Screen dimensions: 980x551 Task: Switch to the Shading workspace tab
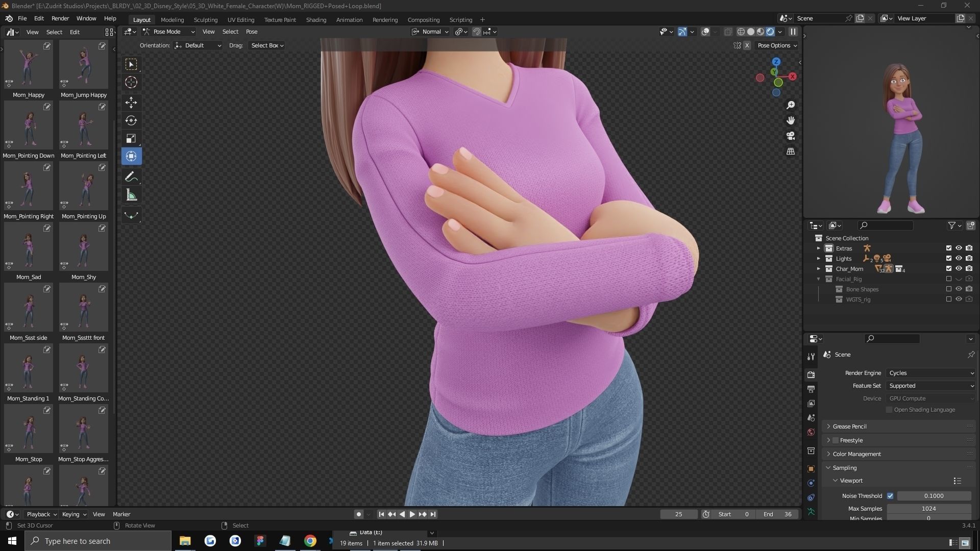pos(316,20)
